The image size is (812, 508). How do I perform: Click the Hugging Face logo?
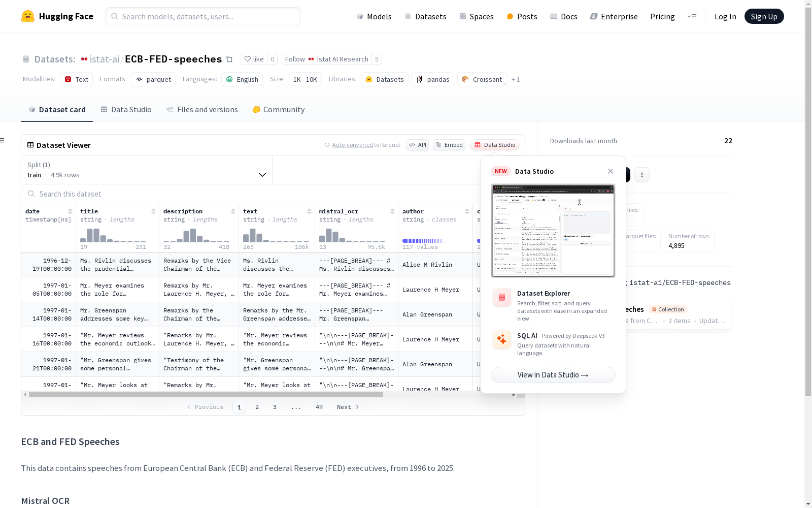pos(57,16)
